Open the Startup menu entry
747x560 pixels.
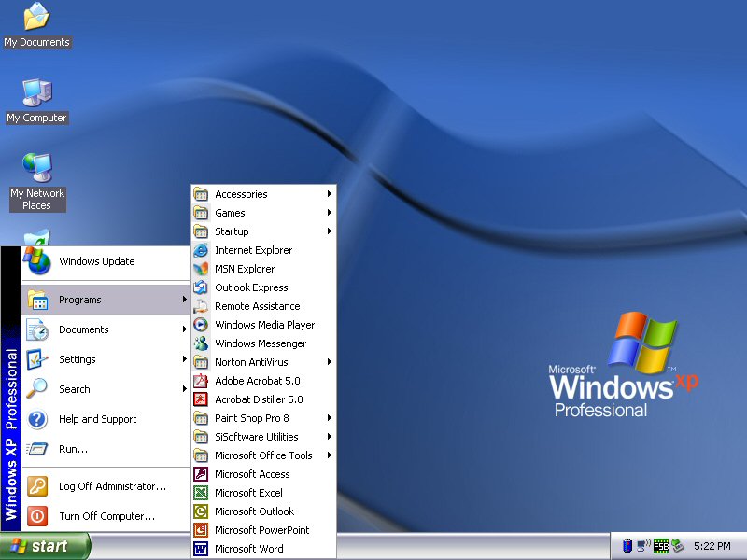coord(263,231)
